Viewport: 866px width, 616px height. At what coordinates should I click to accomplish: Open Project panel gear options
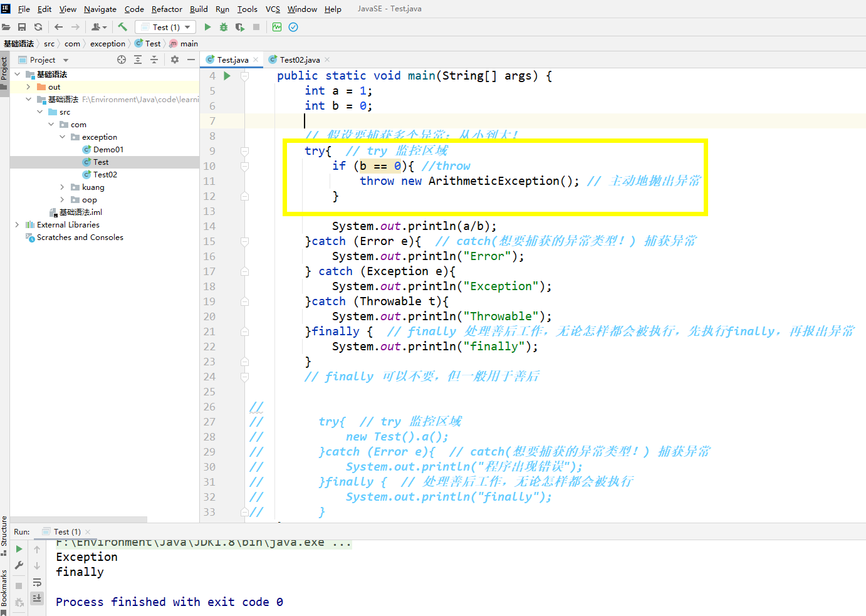pyautogui.click(x=175, y=60)
